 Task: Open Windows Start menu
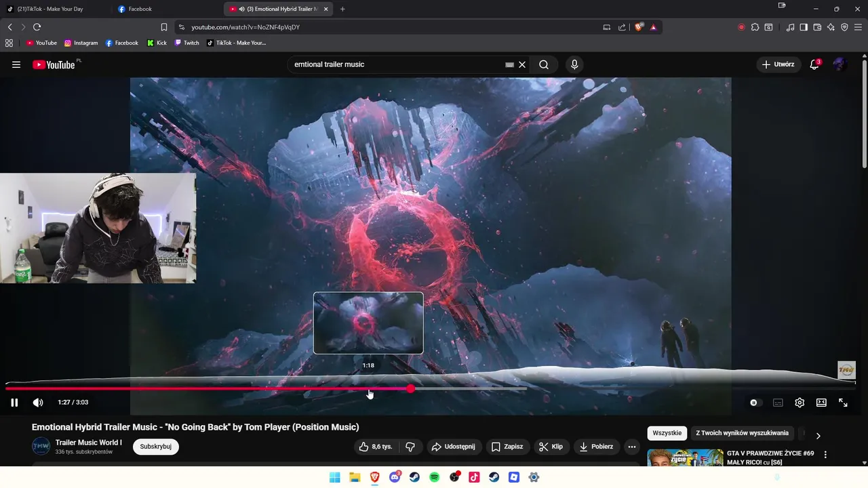(x=334, y=477)
